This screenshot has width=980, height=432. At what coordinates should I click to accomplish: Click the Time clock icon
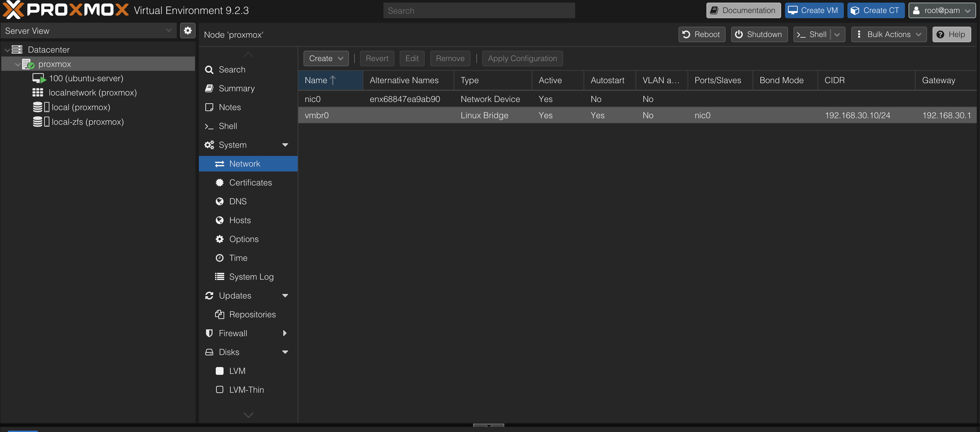pyautogui.click(x=220, y=258)
